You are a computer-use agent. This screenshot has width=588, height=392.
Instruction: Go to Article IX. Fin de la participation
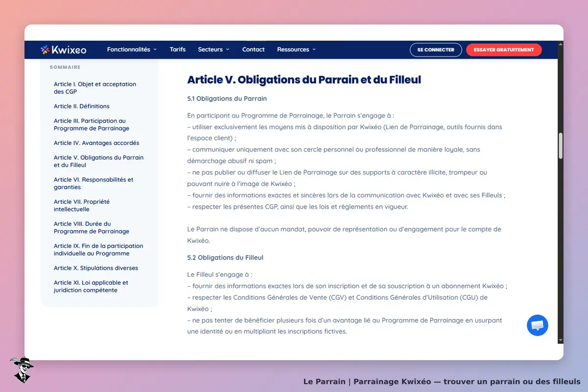point(98,249)
